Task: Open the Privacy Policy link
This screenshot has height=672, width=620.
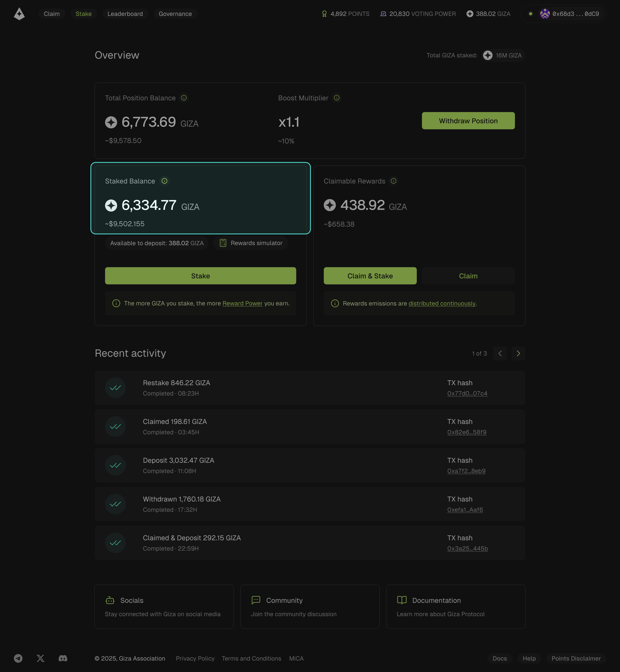Action: coord(195,659)
